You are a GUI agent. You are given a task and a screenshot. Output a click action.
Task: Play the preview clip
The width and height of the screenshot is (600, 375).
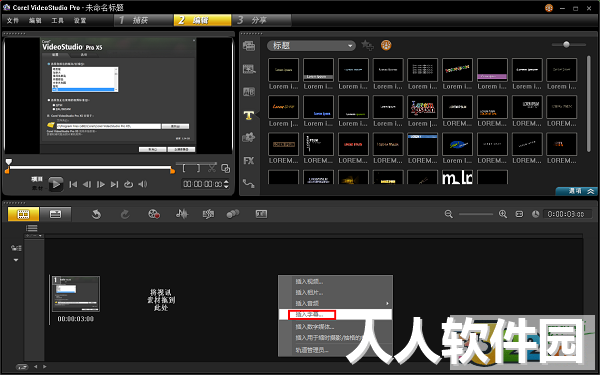coord(56,184)
